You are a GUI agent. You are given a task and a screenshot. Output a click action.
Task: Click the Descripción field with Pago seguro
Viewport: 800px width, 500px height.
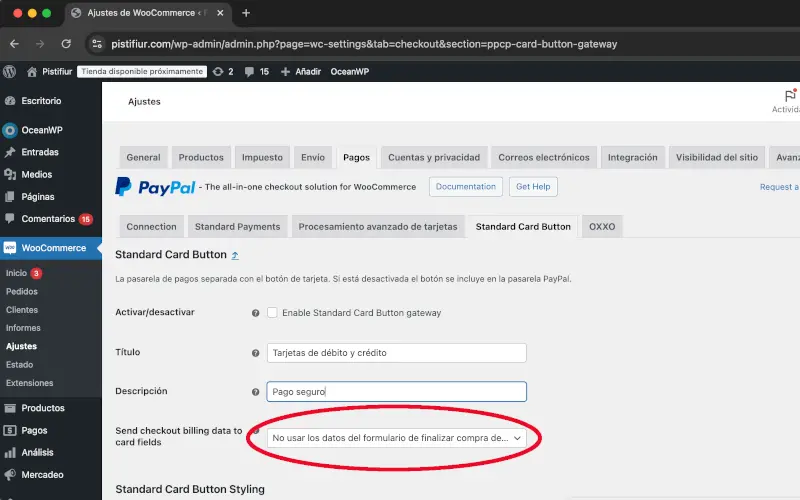[x=396, y=392]
